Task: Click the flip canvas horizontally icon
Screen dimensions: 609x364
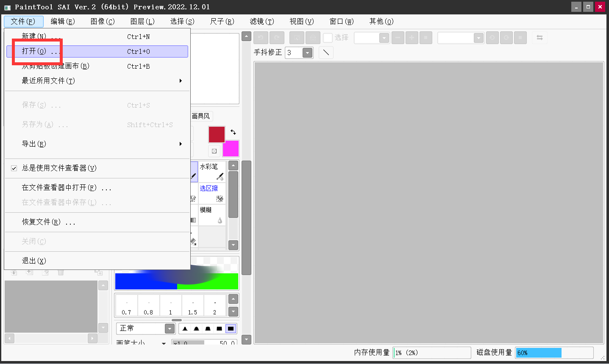Action: [x=539, y=38]
